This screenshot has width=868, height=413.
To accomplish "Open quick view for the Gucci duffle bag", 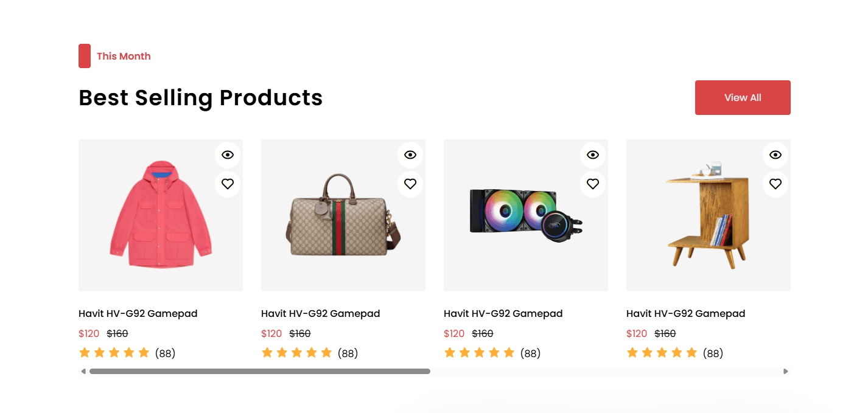I will coord(410,155).
